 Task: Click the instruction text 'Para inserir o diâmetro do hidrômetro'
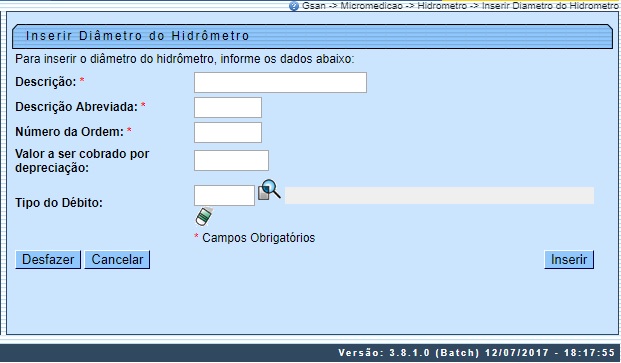point(114,59)
